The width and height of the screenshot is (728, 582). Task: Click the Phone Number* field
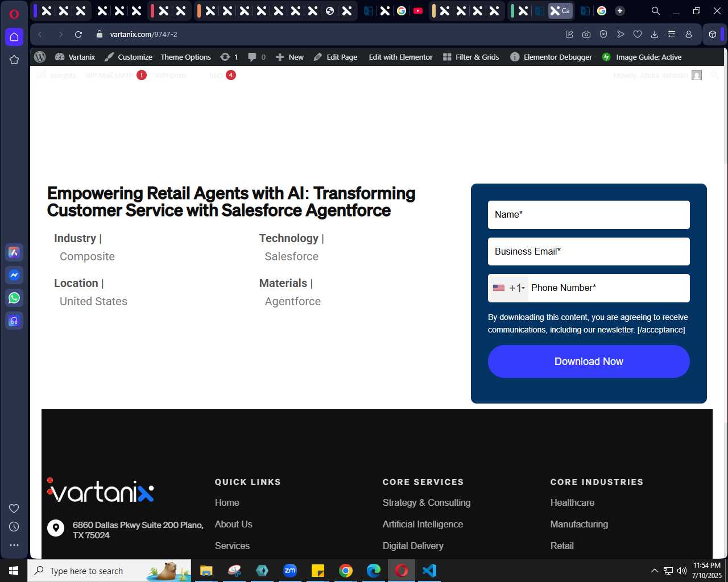coord(609,288)
